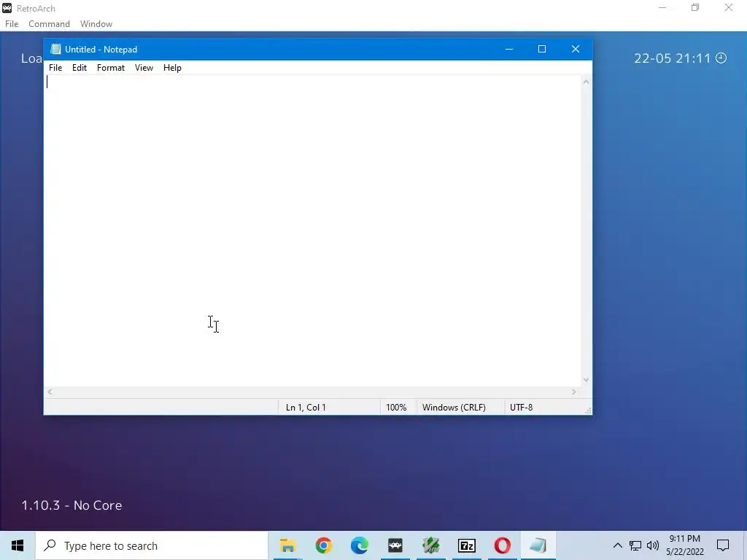Click the 'Ln 1, Col 1' status entry
Viewport: 747px width, 560px height.
pyautogui.click(x=306, y=407)
